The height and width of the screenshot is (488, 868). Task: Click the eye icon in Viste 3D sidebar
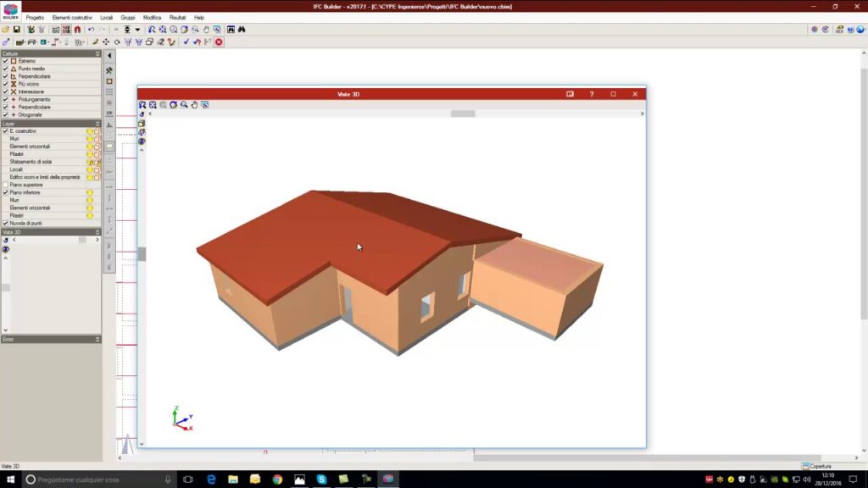[142, 141]
